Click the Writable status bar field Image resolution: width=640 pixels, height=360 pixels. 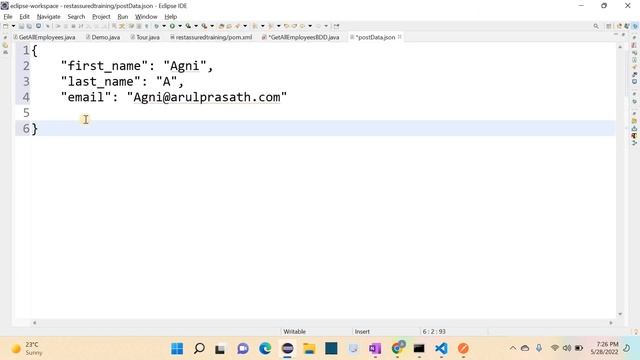[294, 331]
